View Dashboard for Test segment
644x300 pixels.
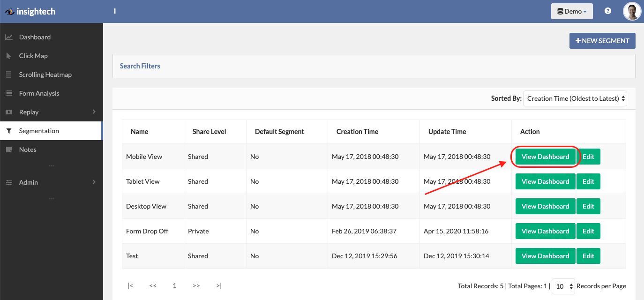click(546, 256)
